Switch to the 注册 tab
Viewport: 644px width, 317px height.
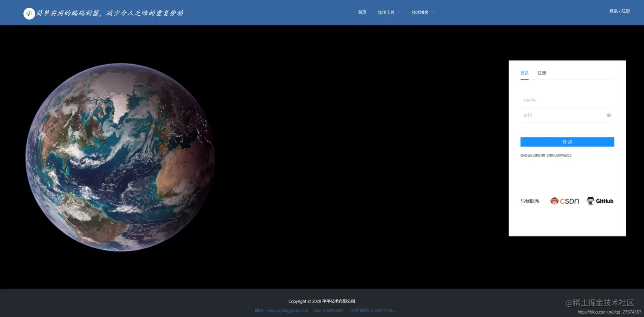tap(542, 73)
